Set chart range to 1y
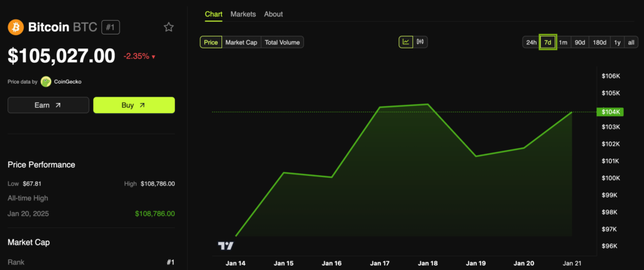Image resolution: width=644 pixels, height=270 pixels. click(617, 42)
